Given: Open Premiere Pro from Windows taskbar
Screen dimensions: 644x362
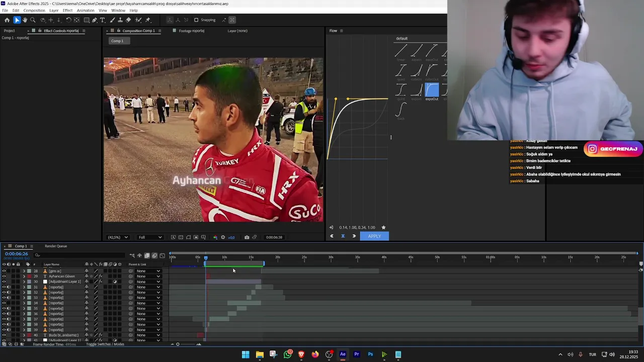Looking at the screenshot, I should (x=357, y=354).
